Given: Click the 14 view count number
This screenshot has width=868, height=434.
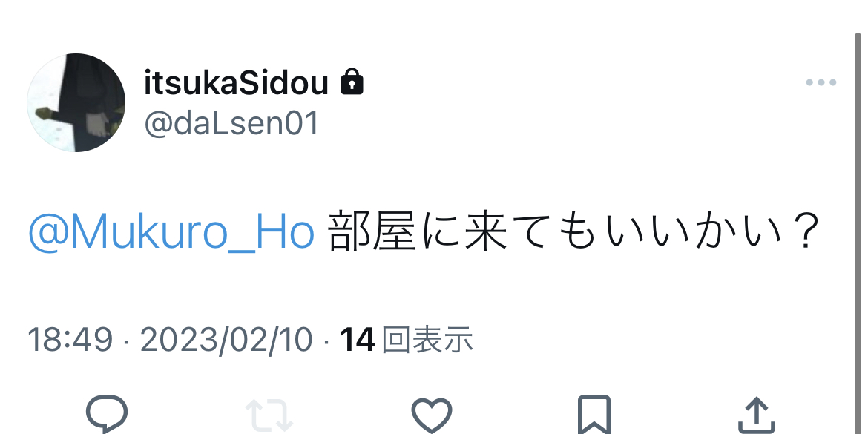Looking at the screenshot, I should [x=357, y=339].
